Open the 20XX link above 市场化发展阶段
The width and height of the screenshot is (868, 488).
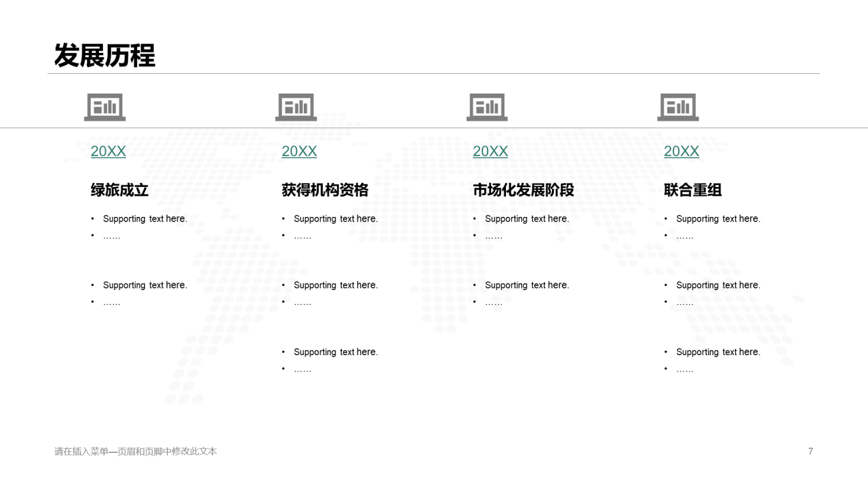490,151
